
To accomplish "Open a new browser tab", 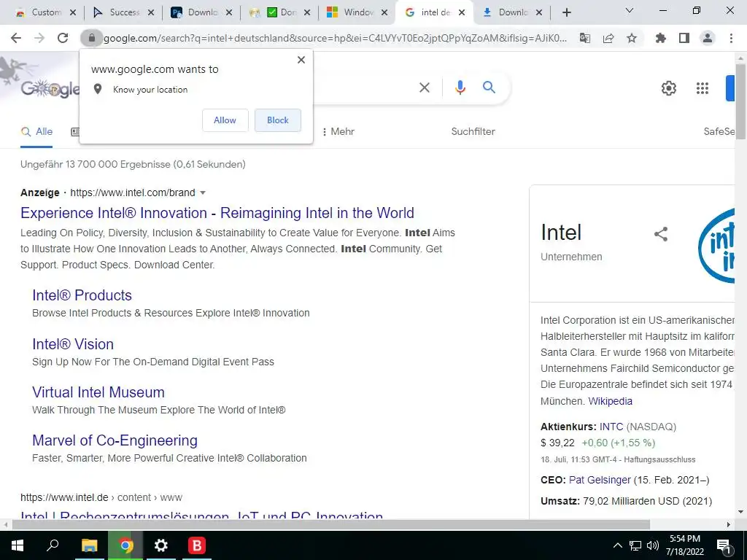I will click(x=566, y=13).
